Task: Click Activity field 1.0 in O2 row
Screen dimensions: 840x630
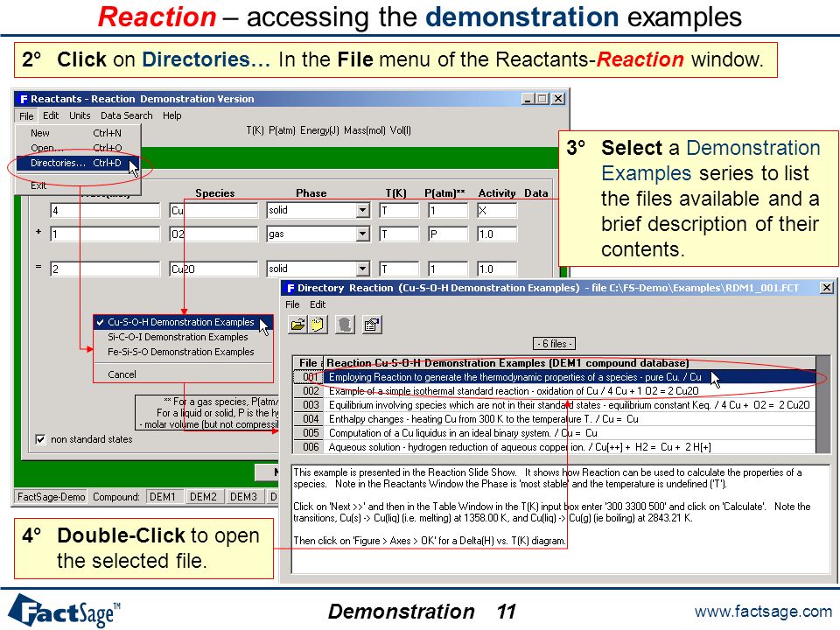Action: (x=497, y=234)
